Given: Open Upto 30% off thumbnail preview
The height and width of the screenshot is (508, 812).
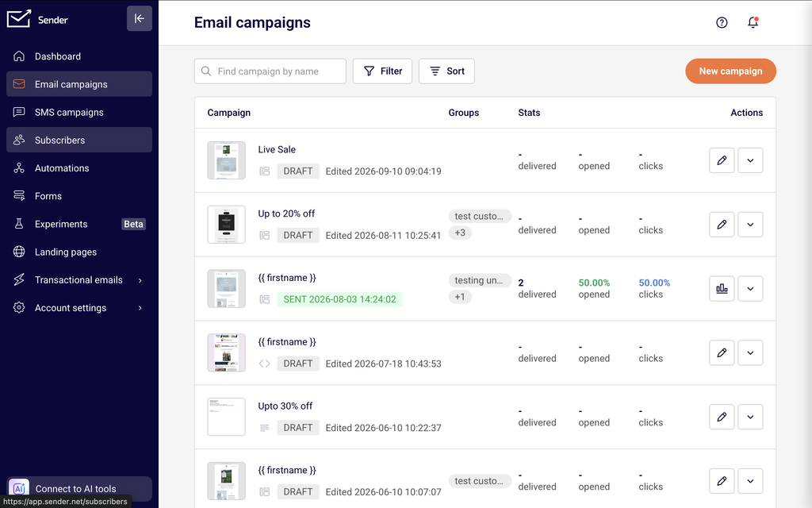Looking at the screenshot, I should click(x=226, y=417).
